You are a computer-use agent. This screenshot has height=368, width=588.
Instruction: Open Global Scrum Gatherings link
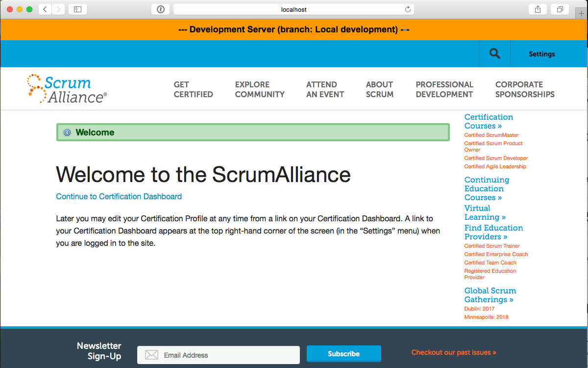point(490,295)
